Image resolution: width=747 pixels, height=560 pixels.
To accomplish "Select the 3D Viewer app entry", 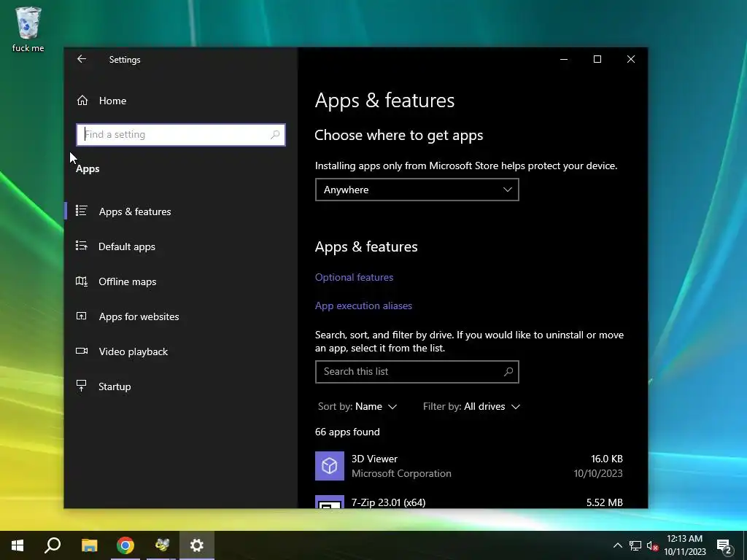I will 469,466.
